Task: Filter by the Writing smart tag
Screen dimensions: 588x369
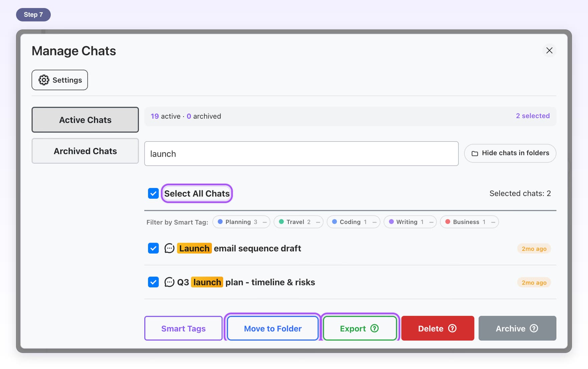Action: pos(410,222)
